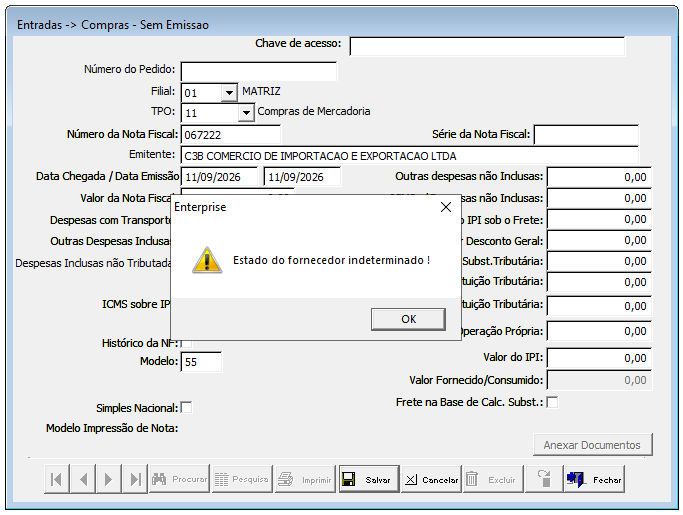Click the Chave de acesso field
Image resolution: width=683 pixels, height=515 pixels.
(x=487, y=46)
